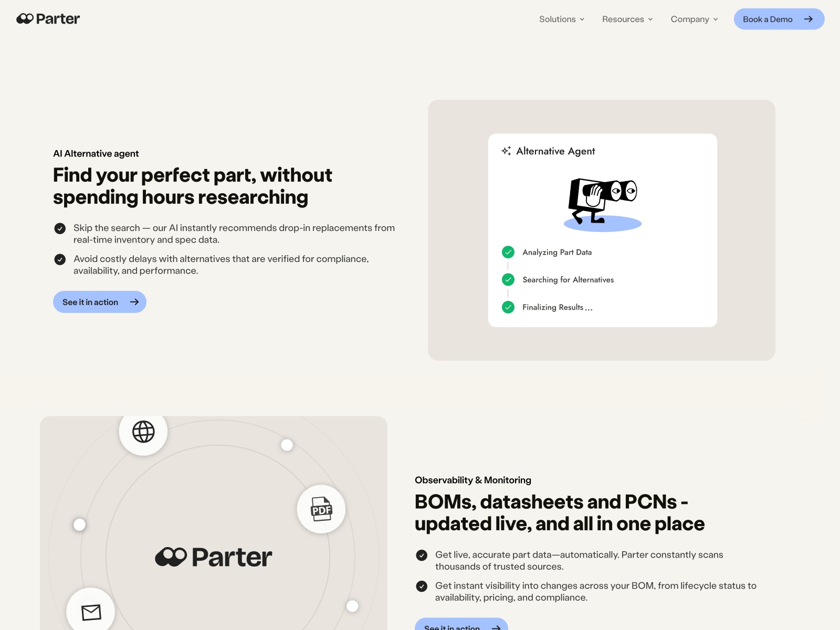This screenshot has width=840, height=630.
Task: Click the large Parter logo in orbit graphic
Action: tap(214, 557)
